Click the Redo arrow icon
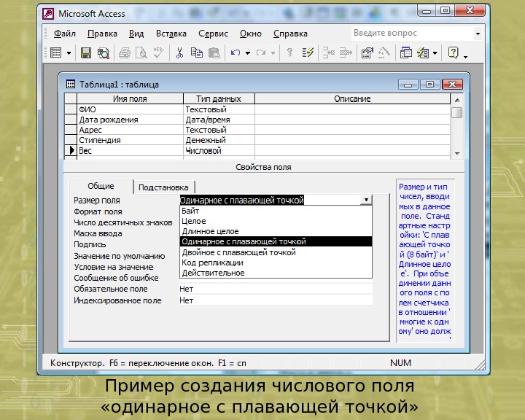This screenshot has height=420, width=525. click(x=261, y=53)
